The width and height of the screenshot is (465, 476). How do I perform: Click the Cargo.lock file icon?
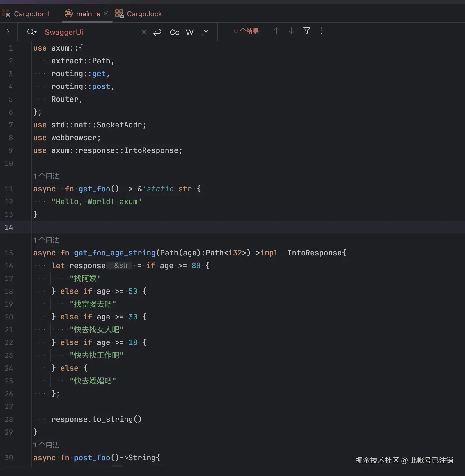coord(119,13)
